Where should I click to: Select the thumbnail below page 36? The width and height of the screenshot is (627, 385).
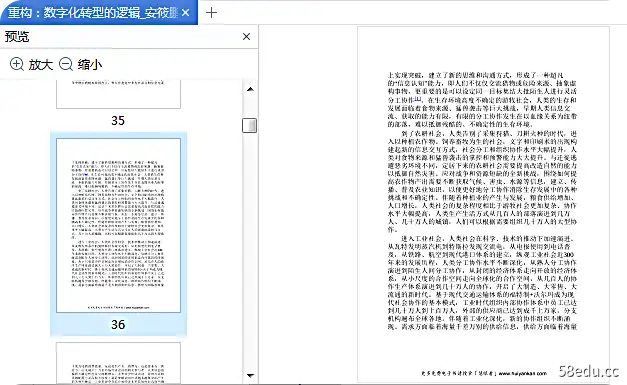[118, 363]
